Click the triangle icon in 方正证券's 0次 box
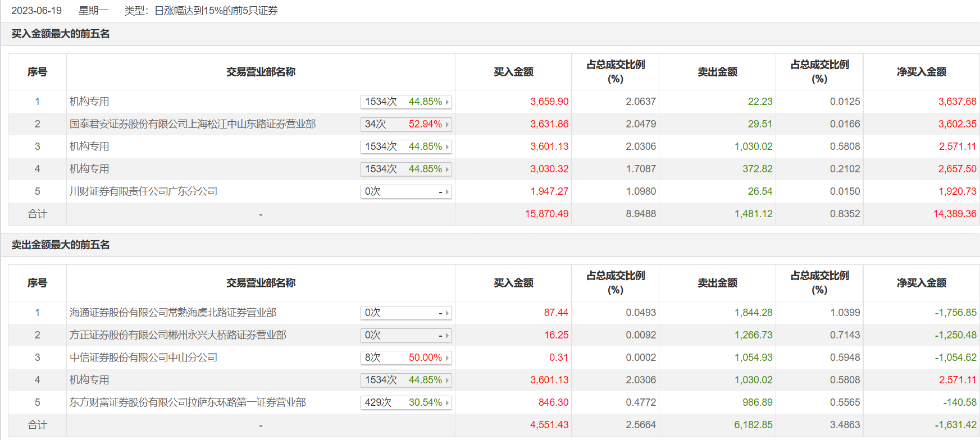Image resolution: width=980 pixels, height=440 pixels. point(447,336)
